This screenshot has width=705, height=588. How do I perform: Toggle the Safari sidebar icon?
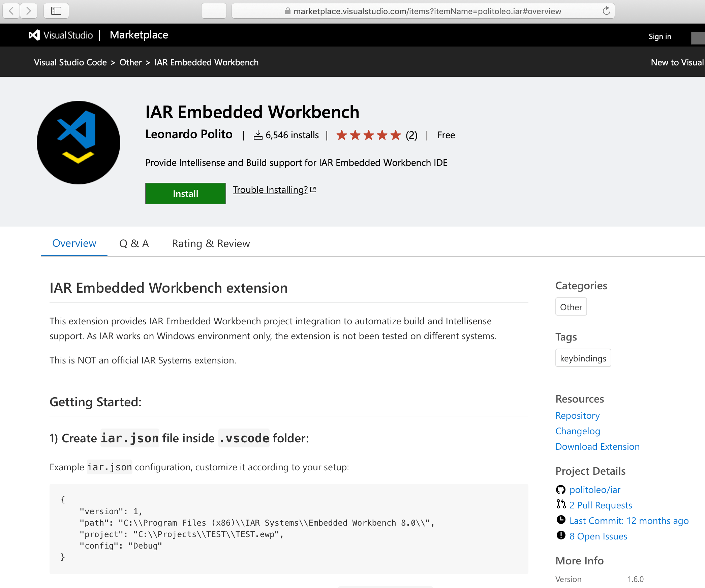[56, 11]
